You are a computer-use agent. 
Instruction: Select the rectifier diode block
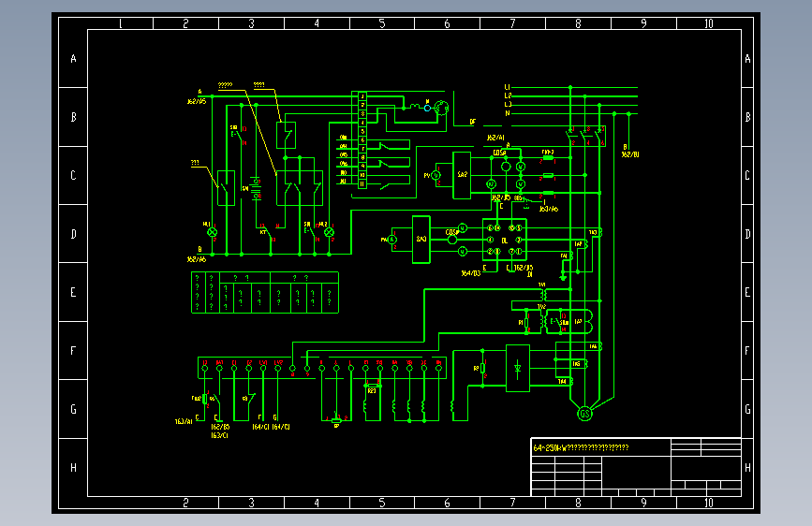pyautogui.click(x=517, y=368)
